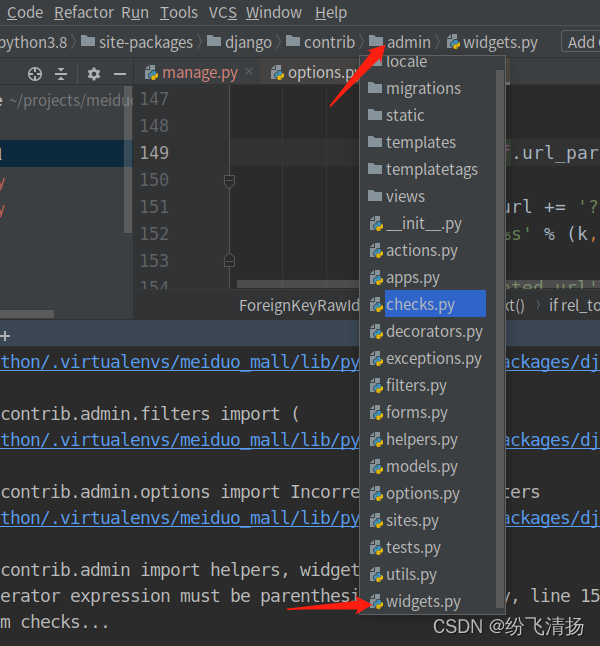This screenshot has width=600, height=646.
Task: Click the static folder icon
Action: (x=375, y=115)
